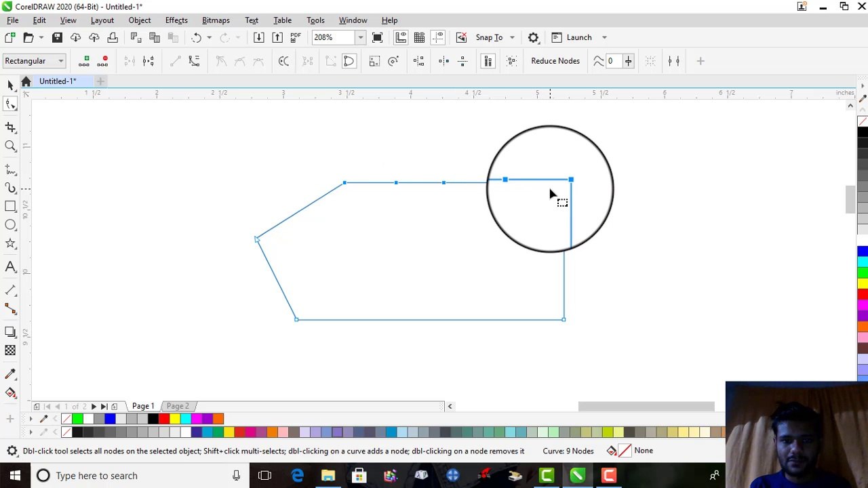Open File Explorer from the taskbar

[328, 476]
